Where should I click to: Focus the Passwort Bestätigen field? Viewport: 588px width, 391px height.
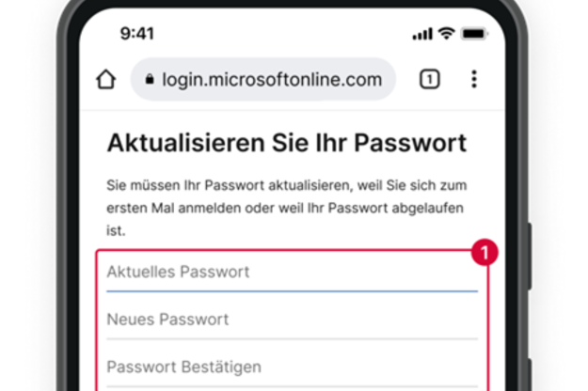pyautogui.click(x=293, y=368)
